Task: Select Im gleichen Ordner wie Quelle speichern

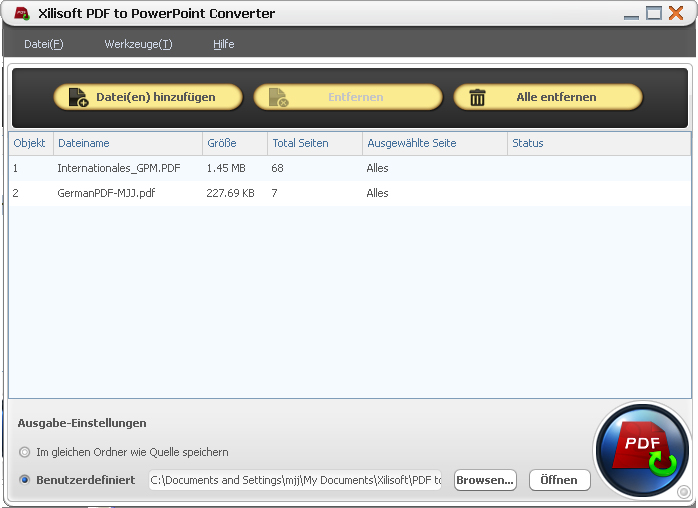Action: point(24,452)
